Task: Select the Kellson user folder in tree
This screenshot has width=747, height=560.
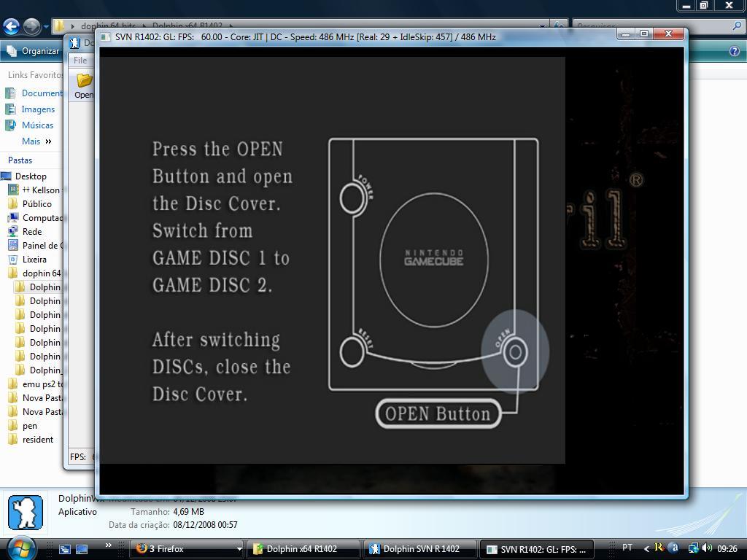Action: coord(35,190)
